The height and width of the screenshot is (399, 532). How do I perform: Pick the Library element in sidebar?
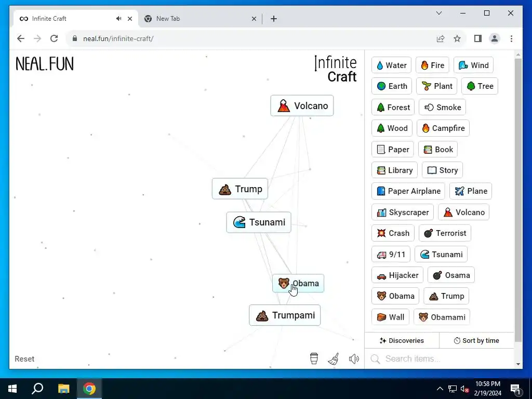[x=395, y=170]
